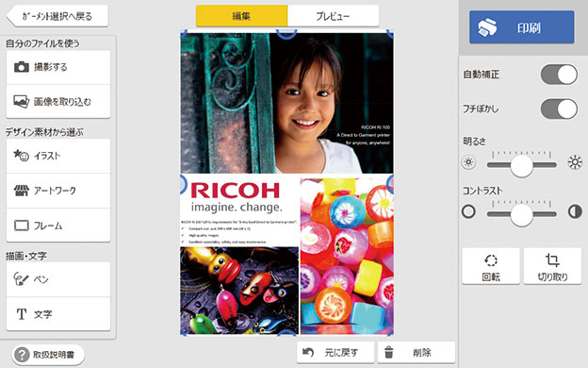Click the コントラスト label
Image resolution: width=588 pixels, height=368 pixels.
pos(482,191)
